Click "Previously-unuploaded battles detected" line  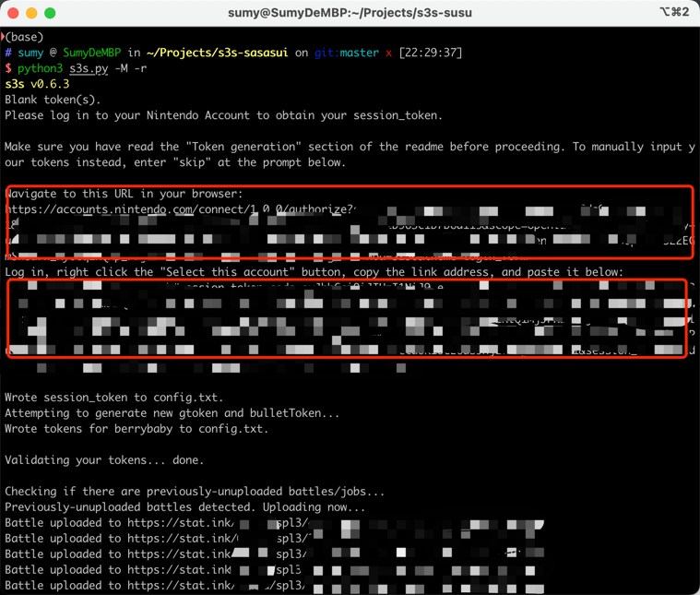[x=184, y=507]
